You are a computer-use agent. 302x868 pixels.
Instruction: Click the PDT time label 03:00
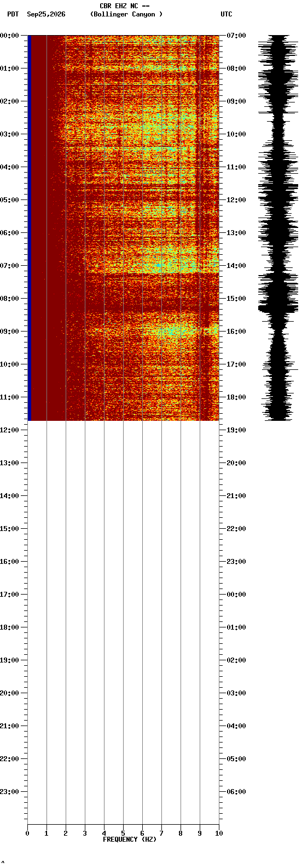pyautogui.click(x=9, y=134)
